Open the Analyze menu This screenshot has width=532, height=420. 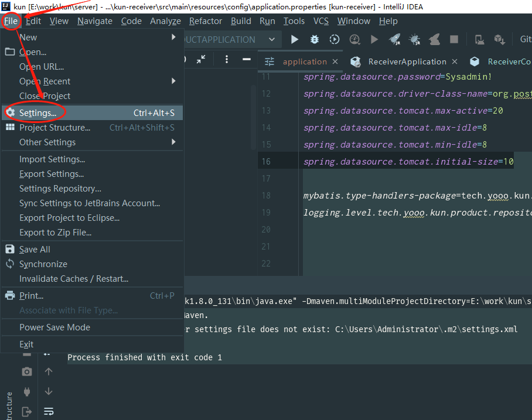click(165, 21)
